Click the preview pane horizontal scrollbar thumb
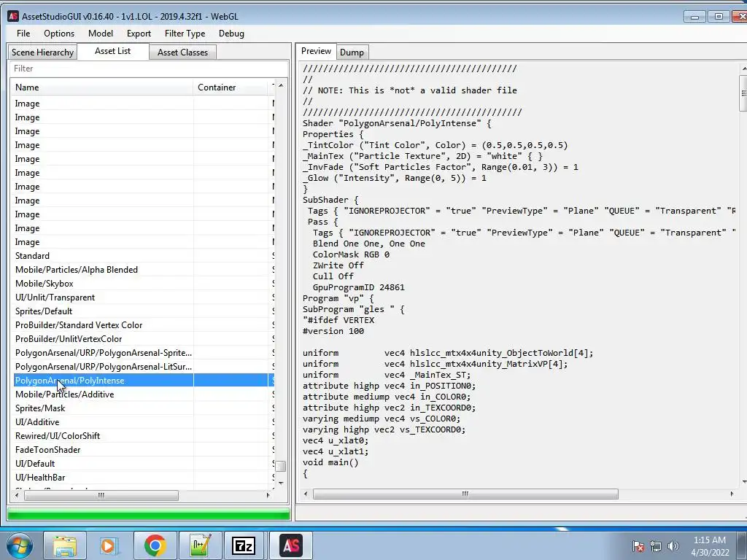The image size is (747, 560). (465, 494)
